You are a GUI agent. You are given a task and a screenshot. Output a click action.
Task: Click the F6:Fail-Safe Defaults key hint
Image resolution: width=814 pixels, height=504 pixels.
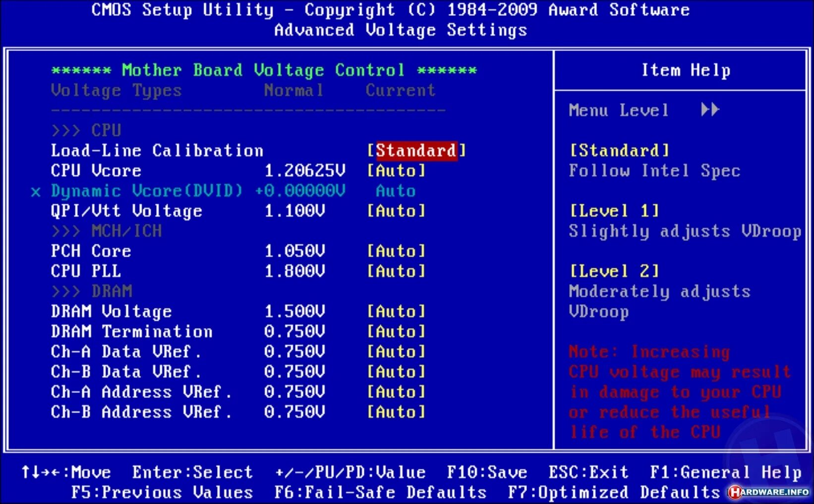381,493
